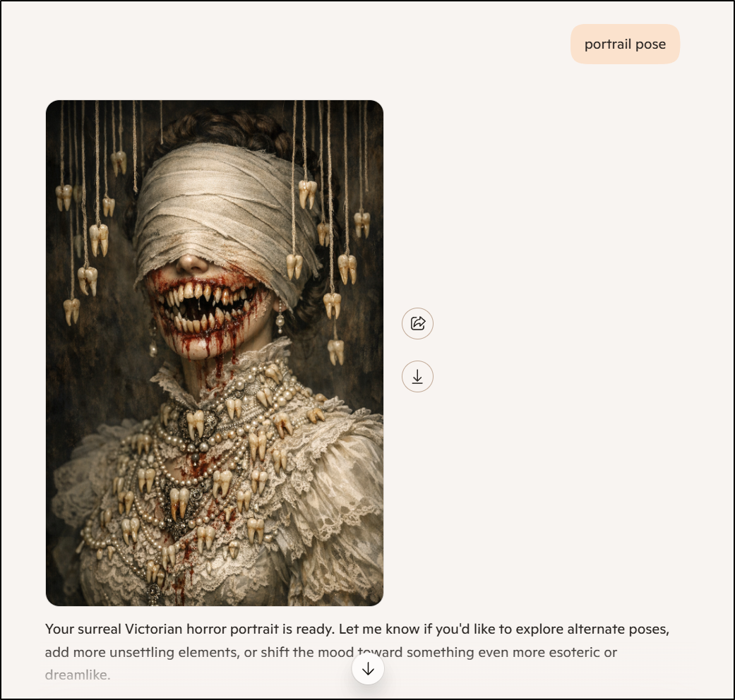Viewport: 735px width, 700px height.
Task: Download the generated horror portrait
Action: click(417, 376)
